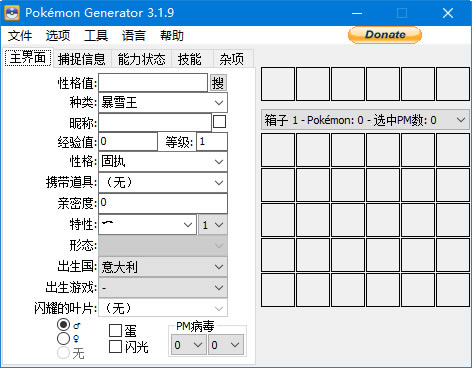This screenshot has width=472, height=368.
Task: Open the 携带道具 held item dropdown
Action: [163, 182]
